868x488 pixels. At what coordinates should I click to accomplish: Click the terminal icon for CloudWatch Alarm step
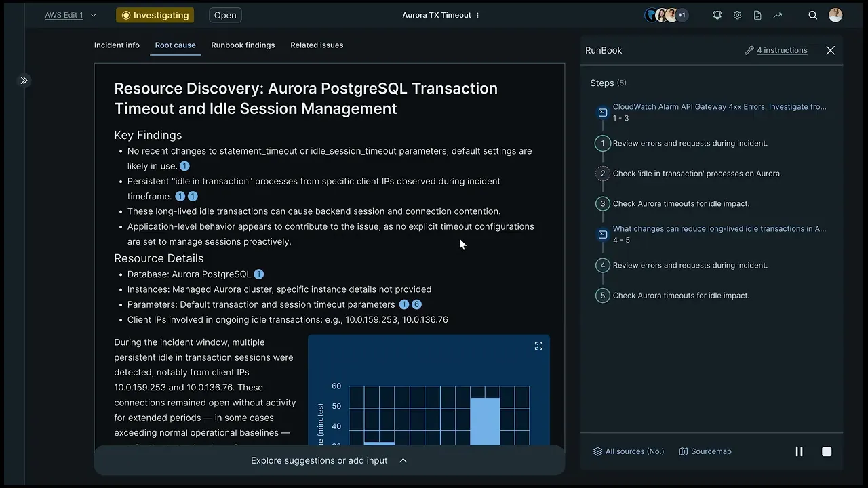point(602,113)
